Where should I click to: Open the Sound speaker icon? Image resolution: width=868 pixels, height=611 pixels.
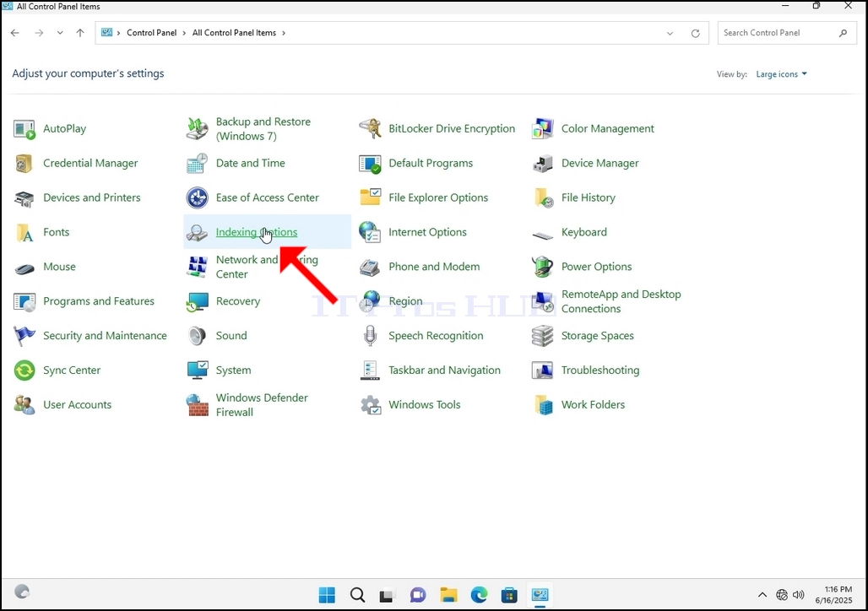coord(197,336)
